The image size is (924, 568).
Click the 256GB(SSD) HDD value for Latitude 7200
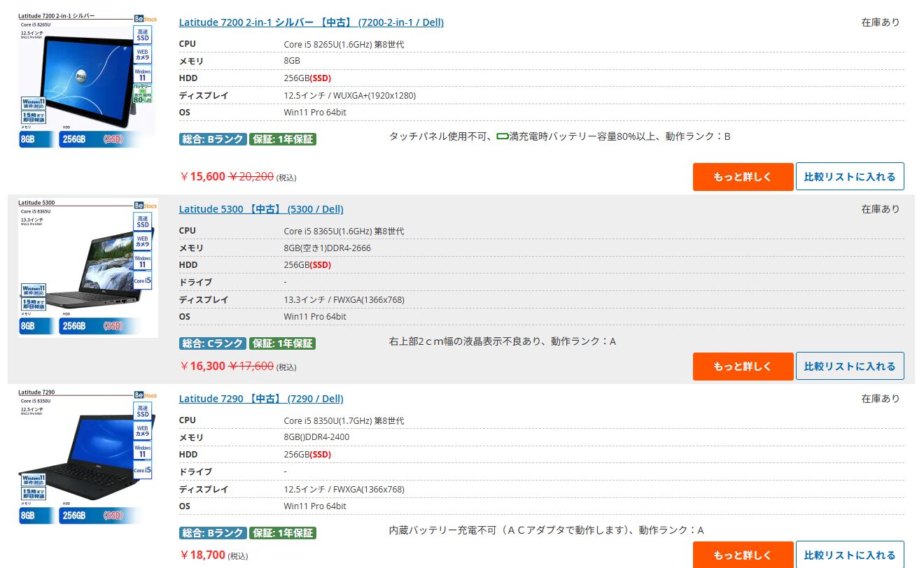[307, 78]
